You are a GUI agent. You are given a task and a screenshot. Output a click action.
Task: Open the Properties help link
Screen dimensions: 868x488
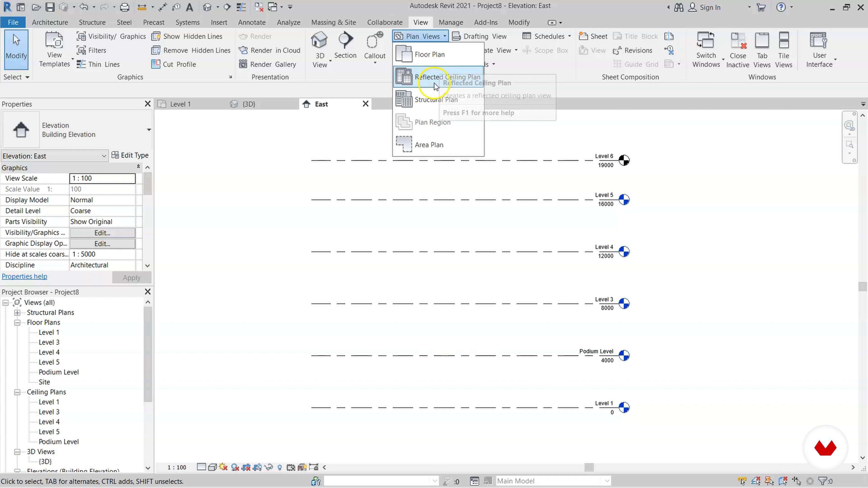tap(24, 277)
